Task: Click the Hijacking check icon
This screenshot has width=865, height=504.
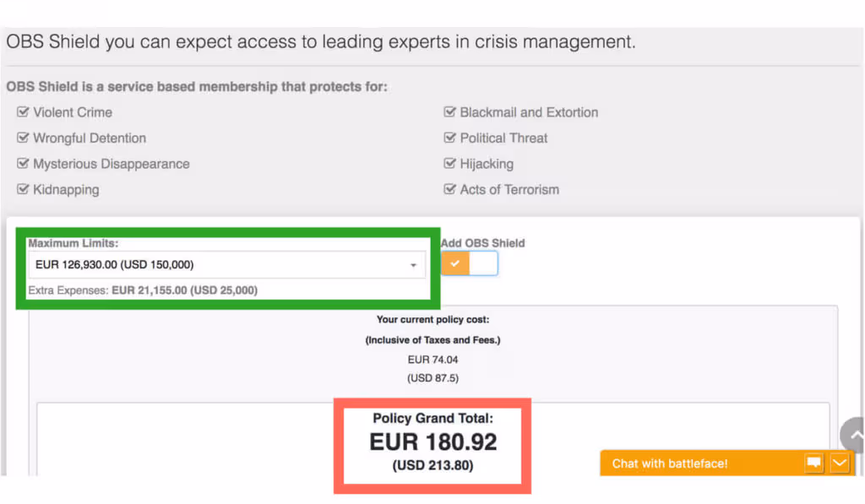Action: point(449,163)
